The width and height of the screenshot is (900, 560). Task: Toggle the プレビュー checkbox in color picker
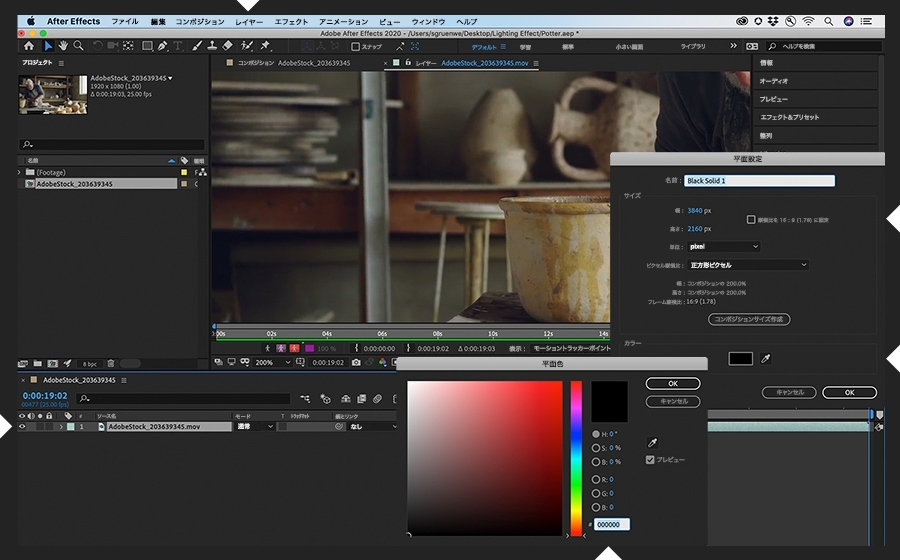pyautogui.click(x=651, y=460)
